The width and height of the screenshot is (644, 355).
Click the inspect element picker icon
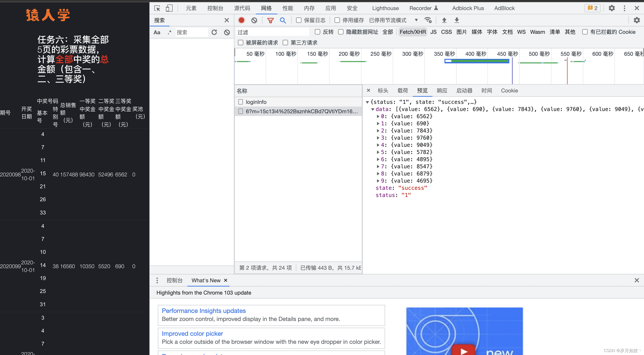pyautogui.click(x=157, y=8)
